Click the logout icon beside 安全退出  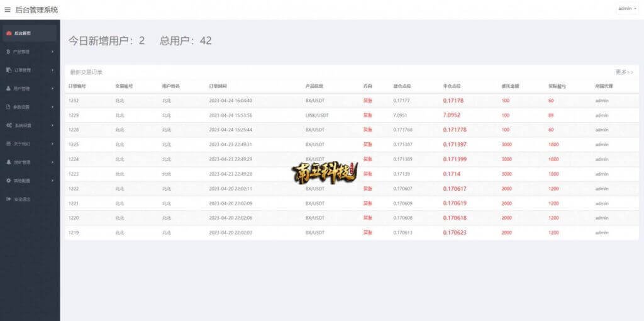click(x=8, y=199)
